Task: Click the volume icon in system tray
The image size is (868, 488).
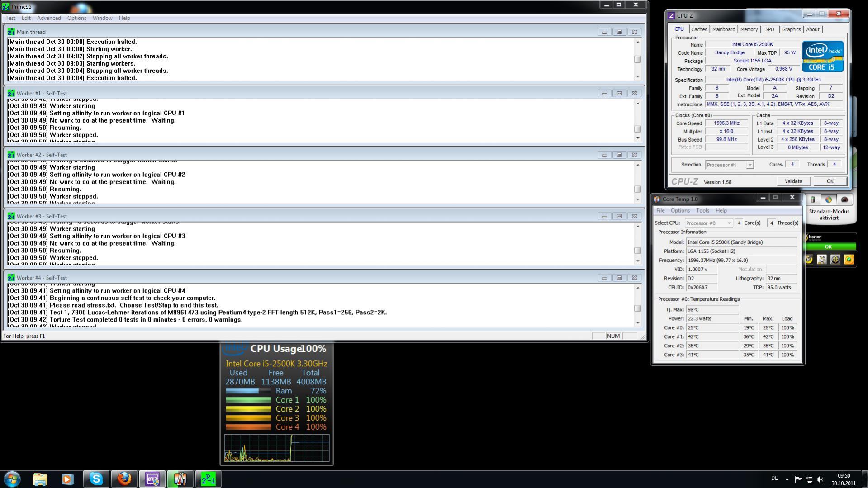Action: pos(820,479)
